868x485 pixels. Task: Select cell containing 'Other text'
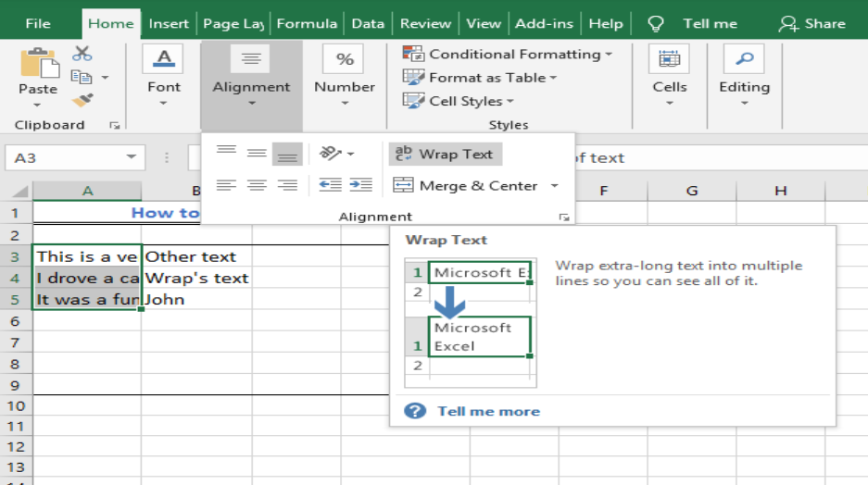[x=196, y=256]
